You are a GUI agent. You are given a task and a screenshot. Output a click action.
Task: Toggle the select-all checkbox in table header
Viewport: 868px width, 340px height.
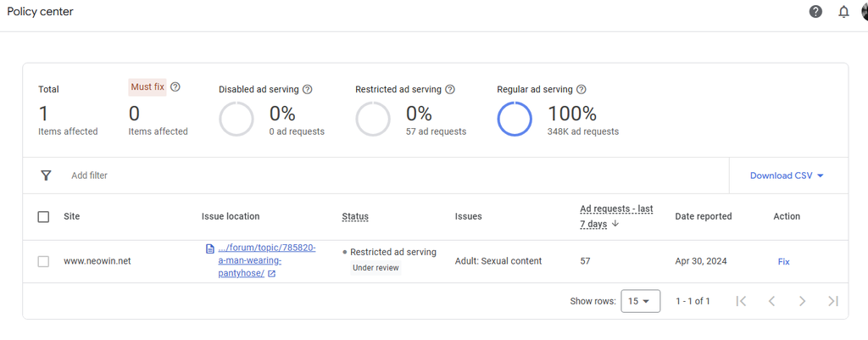tap(43, 216)
